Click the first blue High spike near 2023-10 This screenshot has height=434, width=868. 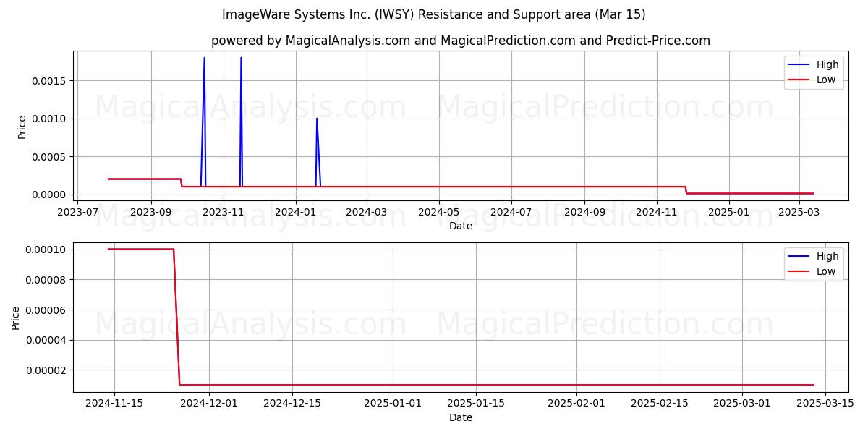(x=204, y=123)
